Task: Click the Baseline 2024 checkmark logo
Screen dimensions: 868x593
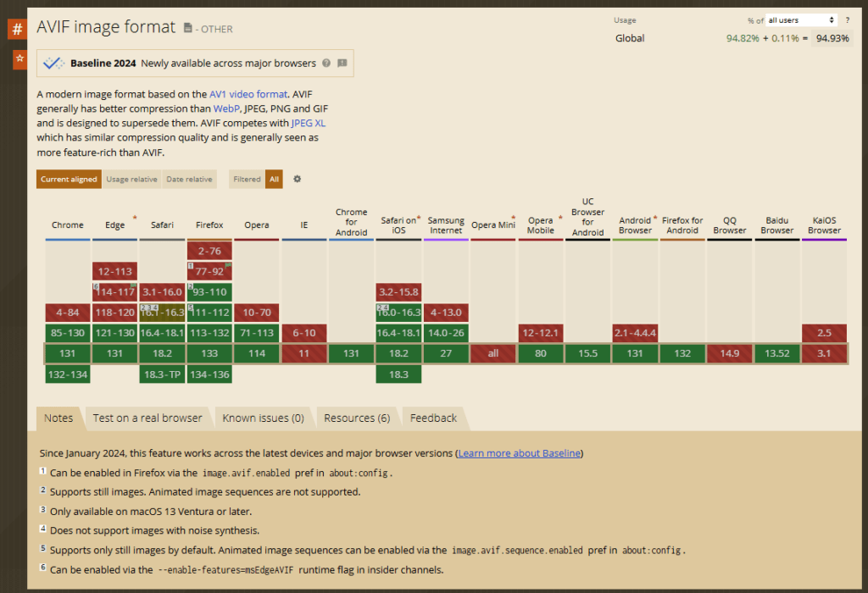Action: click(54, 64)
